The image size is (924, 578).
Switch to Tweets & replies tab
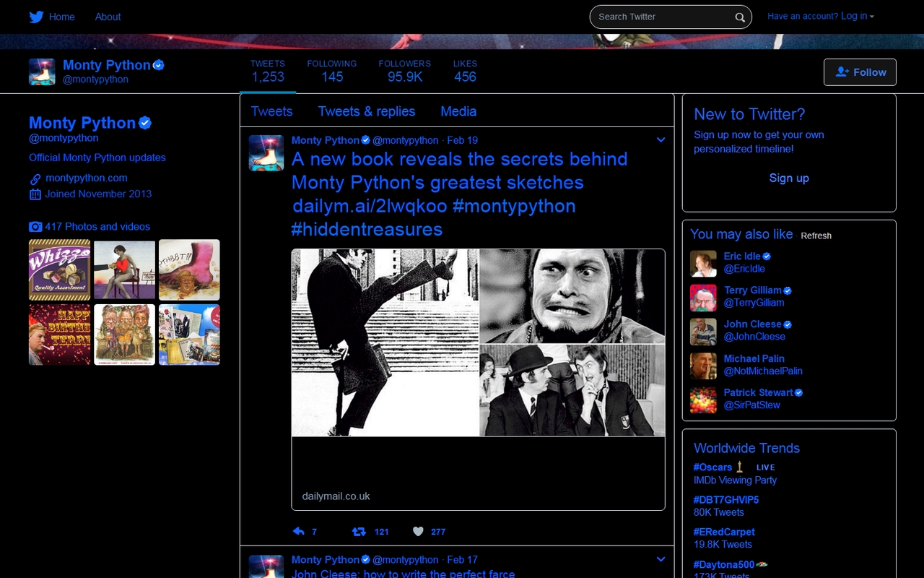(x=367, y=111)
